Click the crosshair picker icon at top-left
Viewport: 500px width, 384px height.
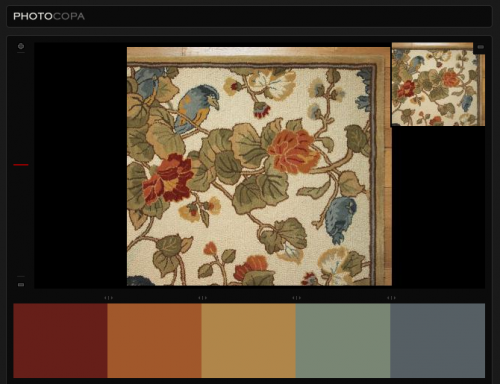21,46
